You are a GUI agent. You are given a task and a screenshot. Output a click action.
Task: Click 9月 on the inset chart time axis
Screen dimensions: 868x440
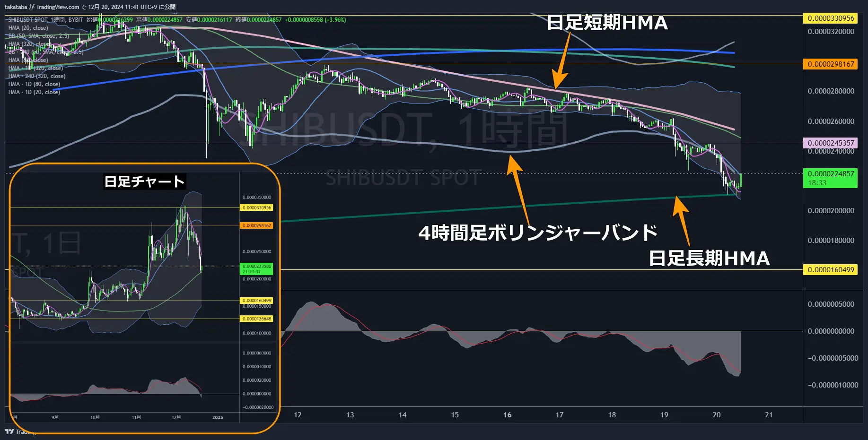tap(55, 417)
